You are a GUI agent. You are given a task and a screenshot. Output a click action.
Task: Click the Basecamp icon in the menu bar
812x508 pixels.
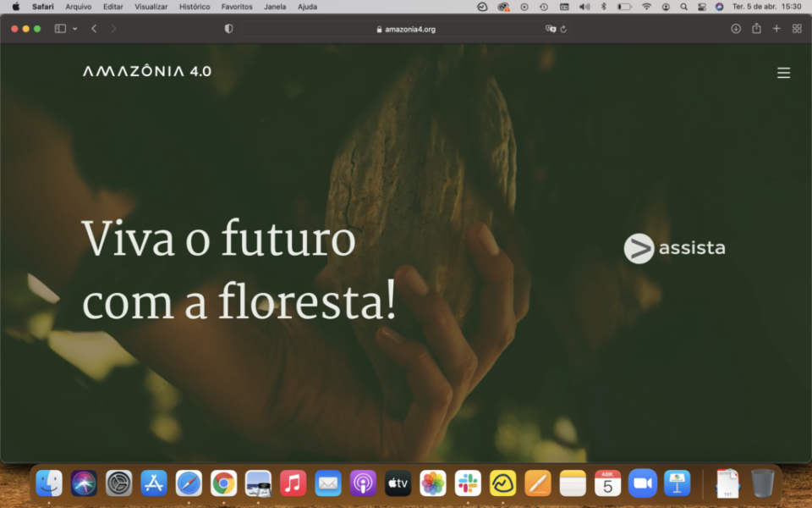pyautogui.click(x=482, y=7)
